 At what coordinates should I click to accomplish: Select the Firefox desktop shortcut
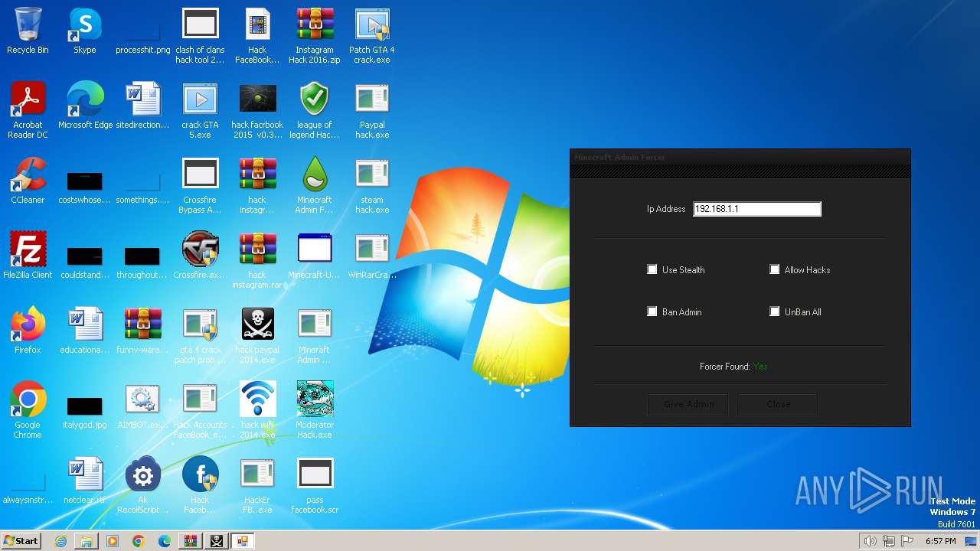click(x=28, y=331)
